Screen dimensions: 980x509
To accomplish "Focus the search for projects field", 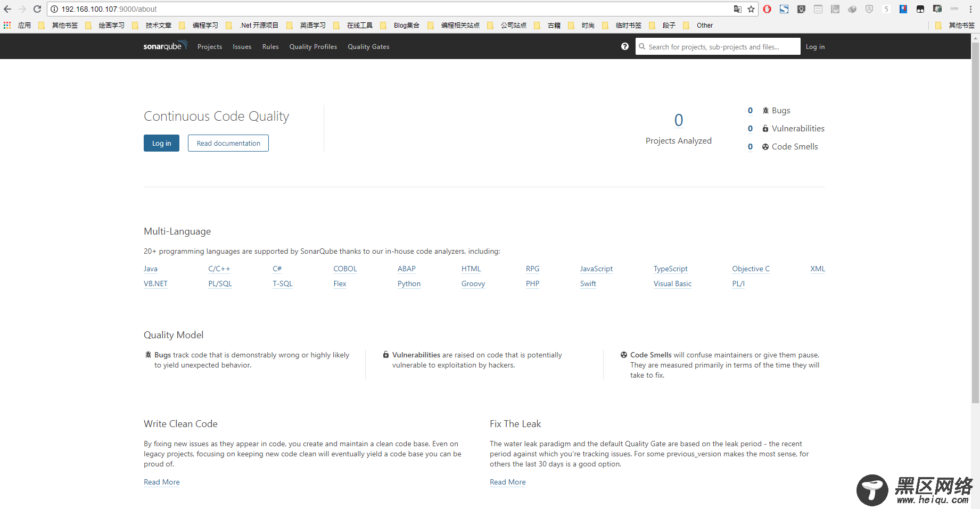I will coord(718,46).
